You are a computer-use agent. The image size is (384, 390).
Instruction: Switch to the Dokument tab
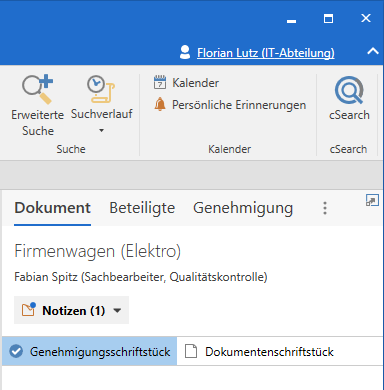tap(52, 208)
